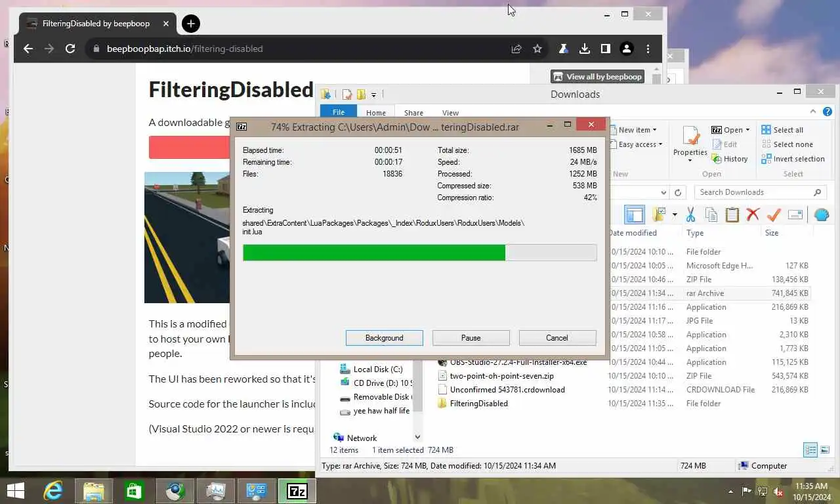The height and width of the screenshot is (504, 840).
Task: Select two-point-oh-point-seven.zip file
Action: (x=501, y=376)
